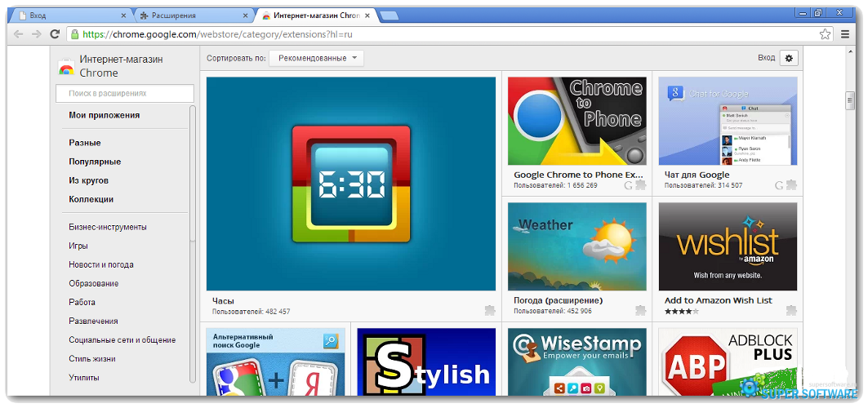Open the web store settings gear
868x408 pixels.
pyautogui.click(x=789, y=57)
